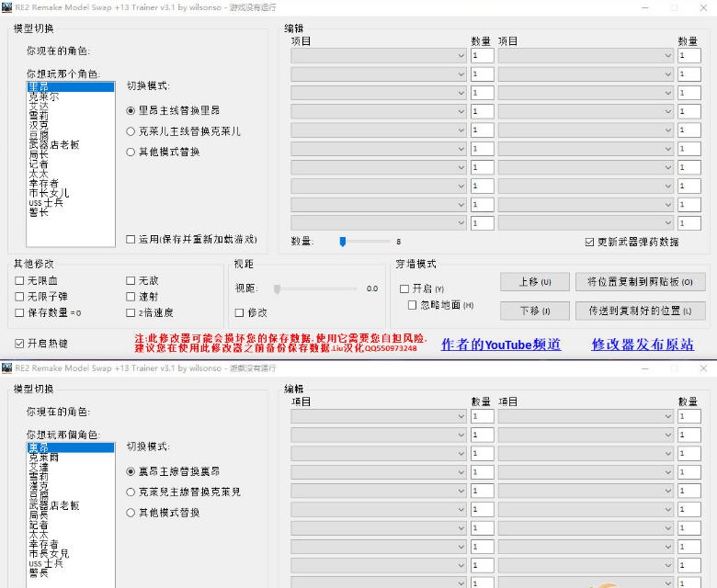The image size is (717, 588).
Task: Select 里昂主线替换里昂 radio button
Action: pyautogui.click(x=131, y=110)
